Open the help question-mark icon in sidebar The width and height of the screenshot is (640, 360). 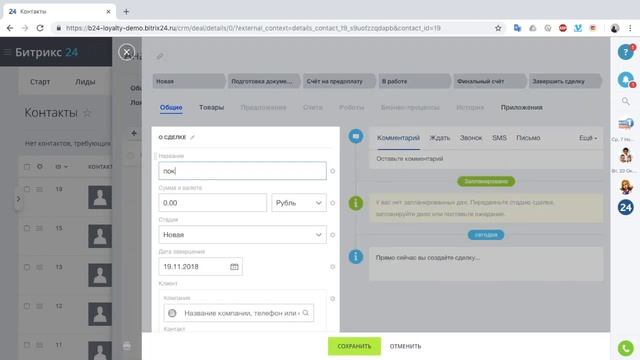625,52
